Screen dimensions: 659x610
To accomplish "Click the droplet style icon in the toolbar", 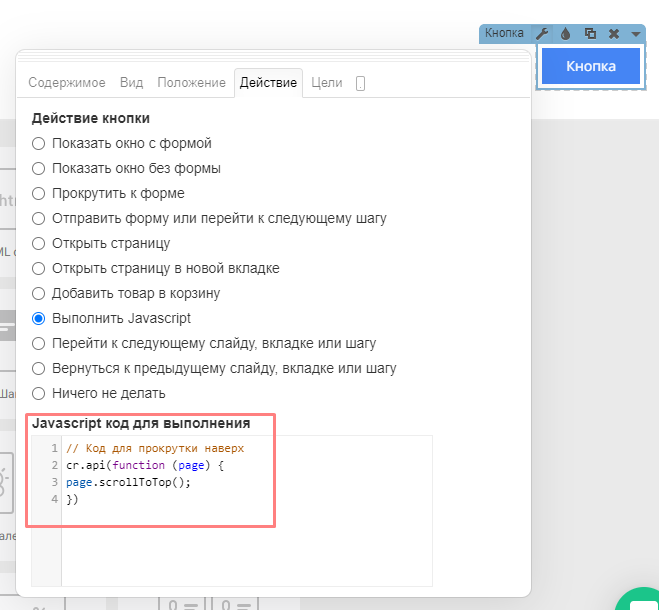I will (x=566, y=33).
